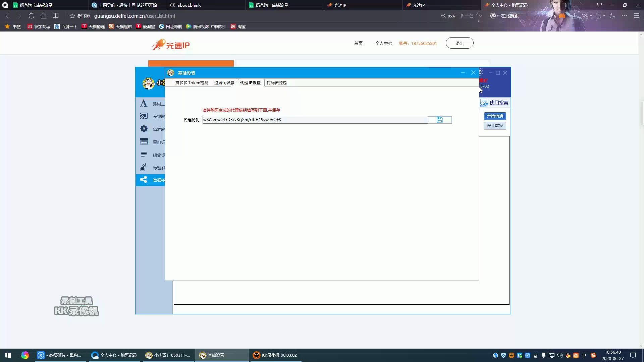Open 酷狗 music taskbar item

pos(60,355)
